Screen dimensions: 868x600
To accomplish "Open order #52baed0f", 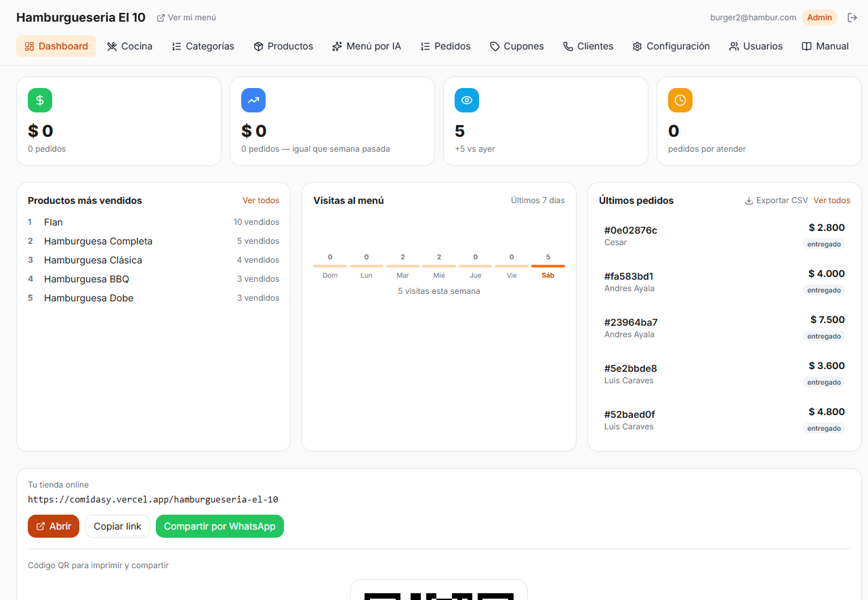I will coord(724,420).
